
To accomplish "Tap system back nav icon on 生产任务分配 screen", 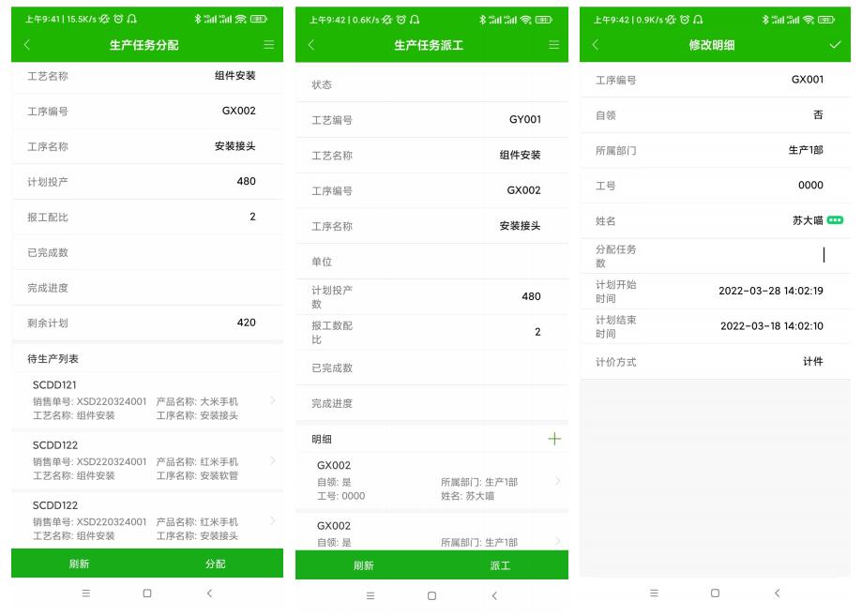I will coord(209,593).
